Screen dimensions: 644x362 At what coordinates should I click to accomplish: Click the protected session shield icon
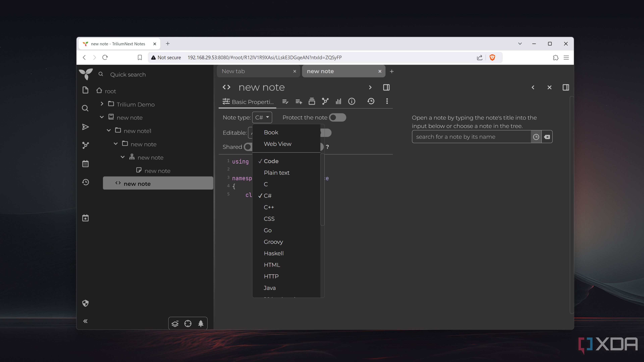(85, 303)
